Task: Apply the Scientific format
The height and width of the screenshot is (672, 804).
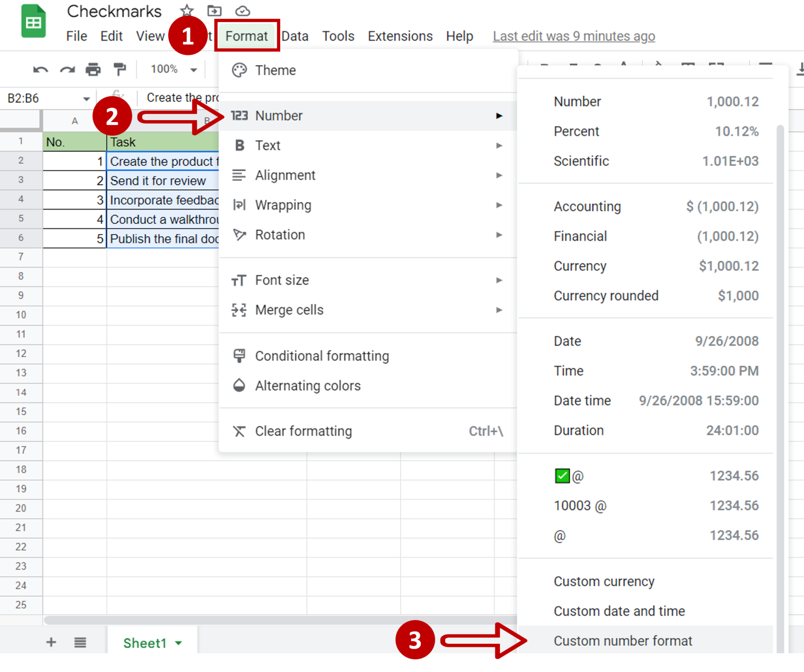Action: pyautogui.click(x=646, y=161)
